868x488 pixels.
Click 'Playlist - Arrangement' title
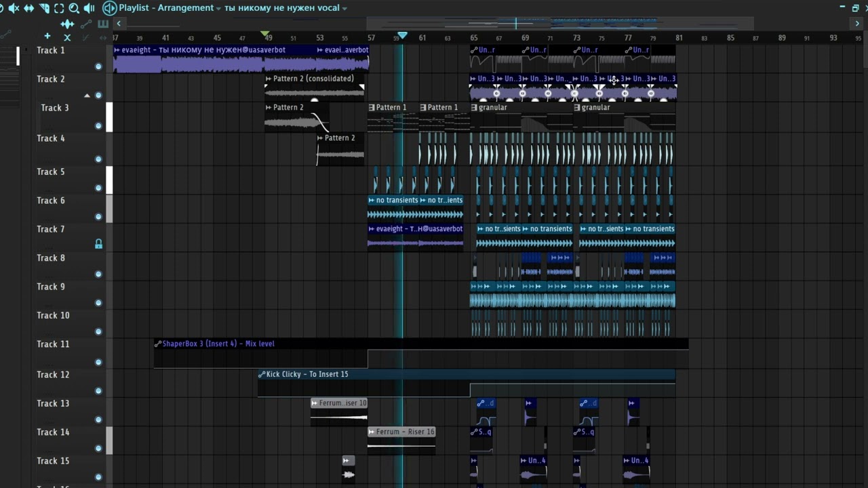pos(166,8)
